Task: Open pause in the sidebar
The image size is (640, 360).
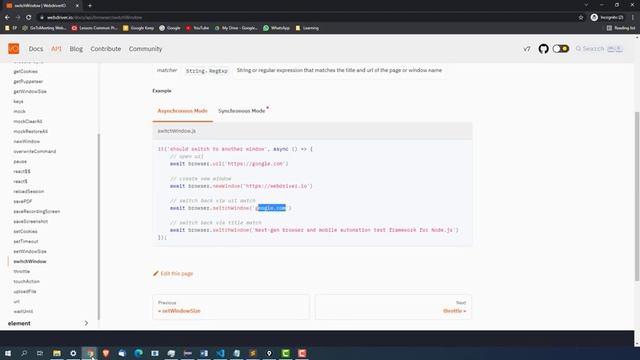Action: click(20, 162)
